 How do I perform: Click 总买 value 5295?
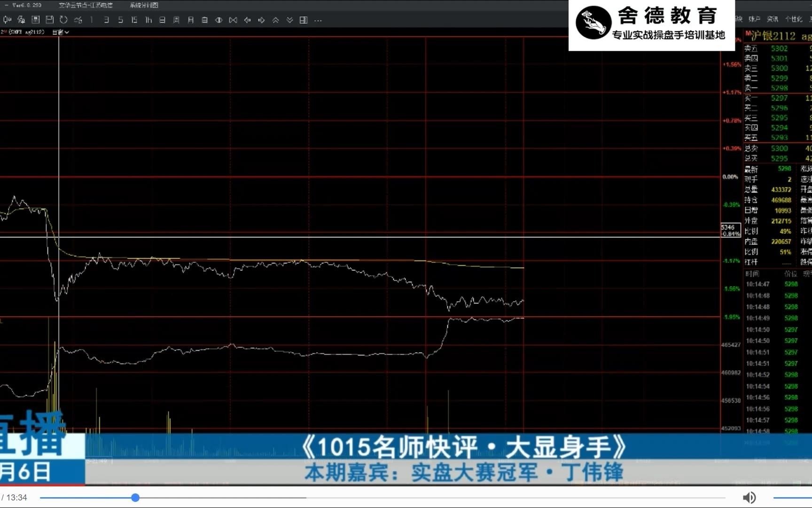(779, 159)
